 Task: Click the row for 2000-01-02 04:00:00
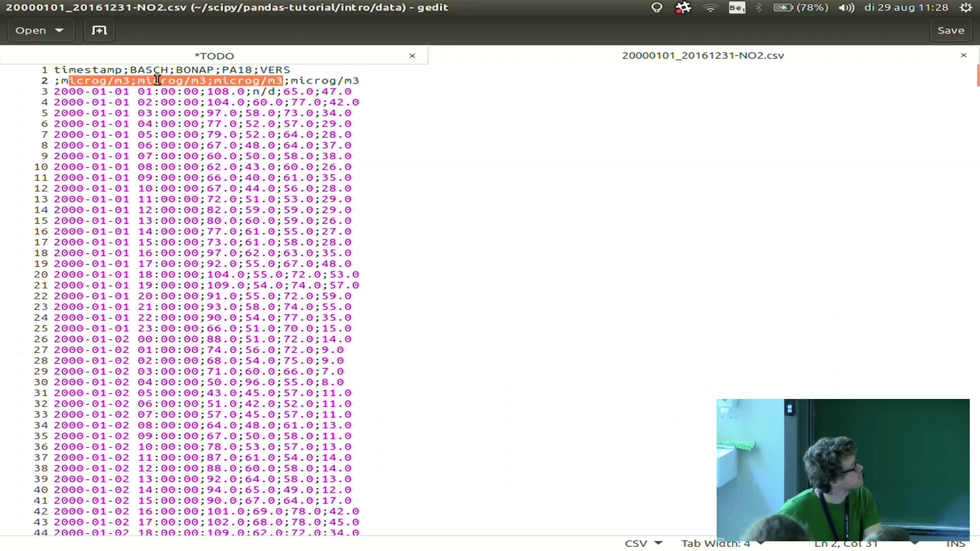[x=199, y=382]
